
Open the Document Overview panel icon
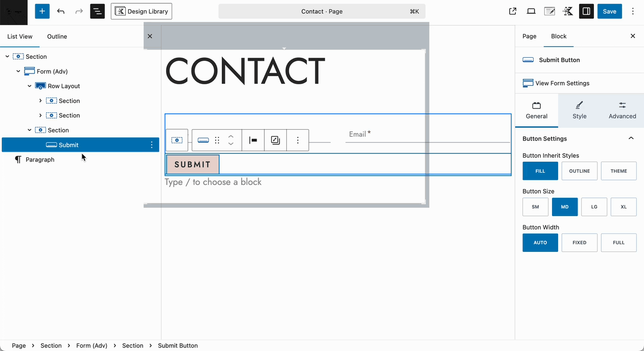(97, 11)
